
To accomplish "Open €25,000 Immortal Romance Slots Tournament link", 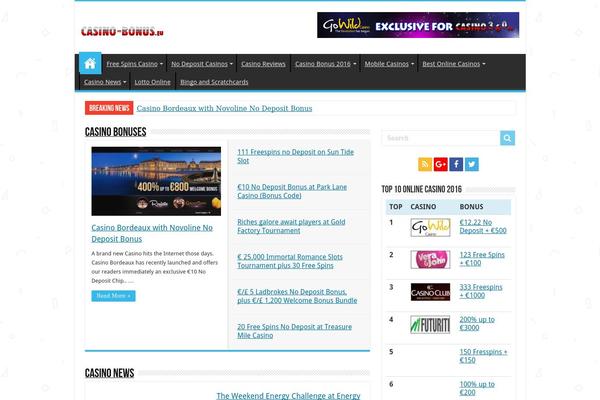I will (x=290, y=261).
